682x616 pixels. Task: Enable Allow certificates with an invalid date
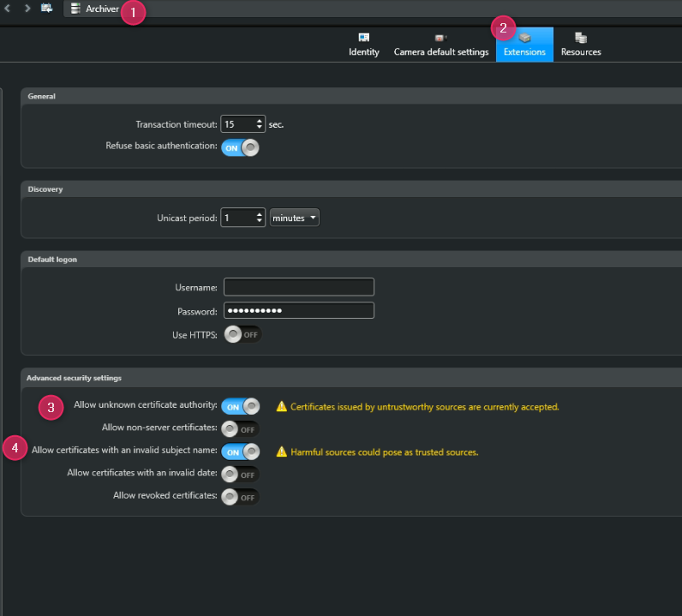point(240,474)
